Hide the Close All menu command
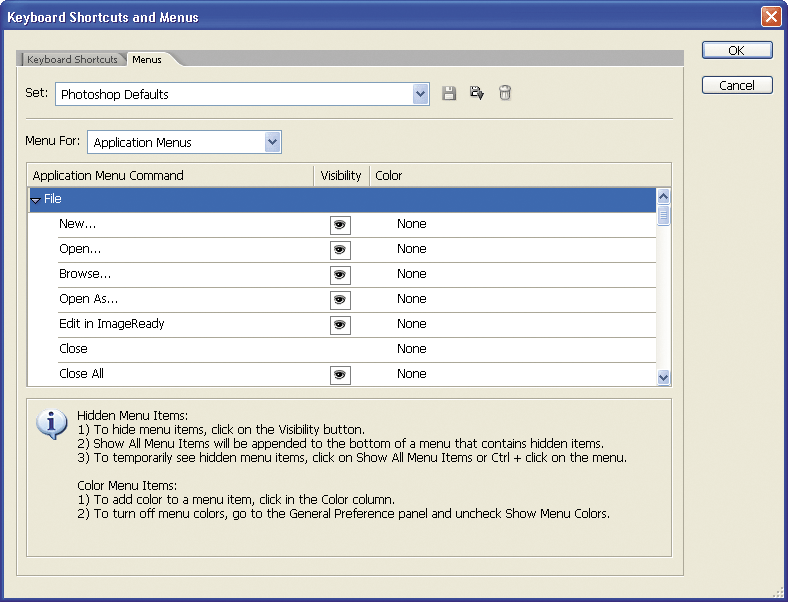 coord(340,375)
